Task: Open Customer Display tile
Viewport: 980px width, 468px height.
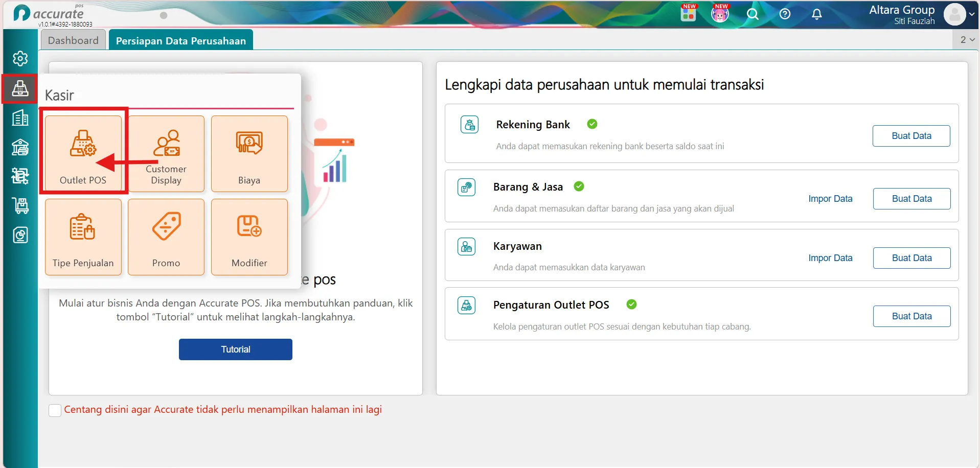Action: (x=166, y=153)
